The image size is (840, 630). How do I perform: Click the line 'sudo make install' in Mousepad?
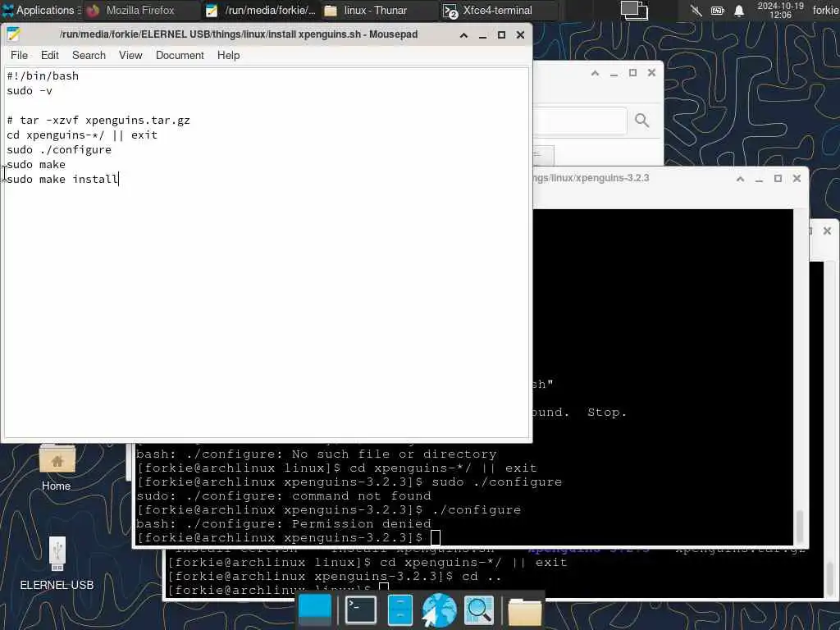coord(62,179)
